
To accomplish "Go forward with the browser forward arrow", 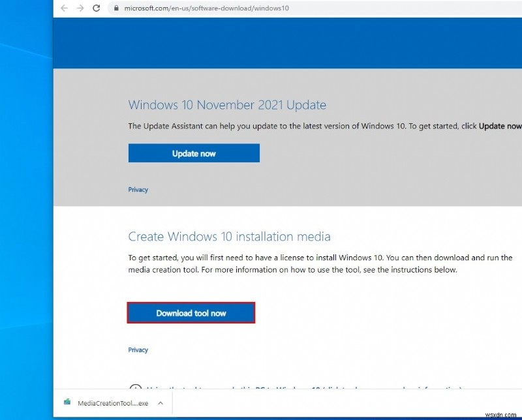I will point(80,8).
